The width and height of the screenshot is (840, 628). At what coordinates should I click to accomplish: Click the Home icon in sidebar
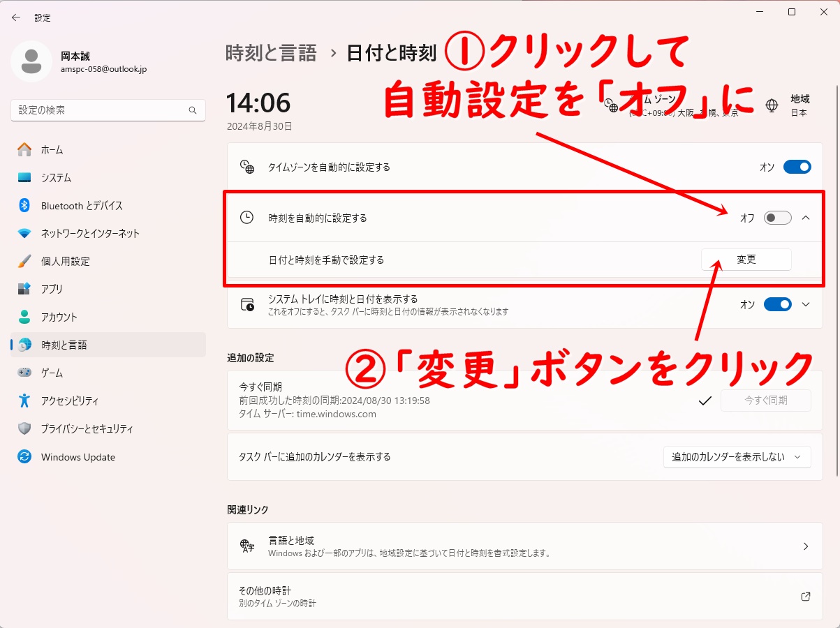24,149
